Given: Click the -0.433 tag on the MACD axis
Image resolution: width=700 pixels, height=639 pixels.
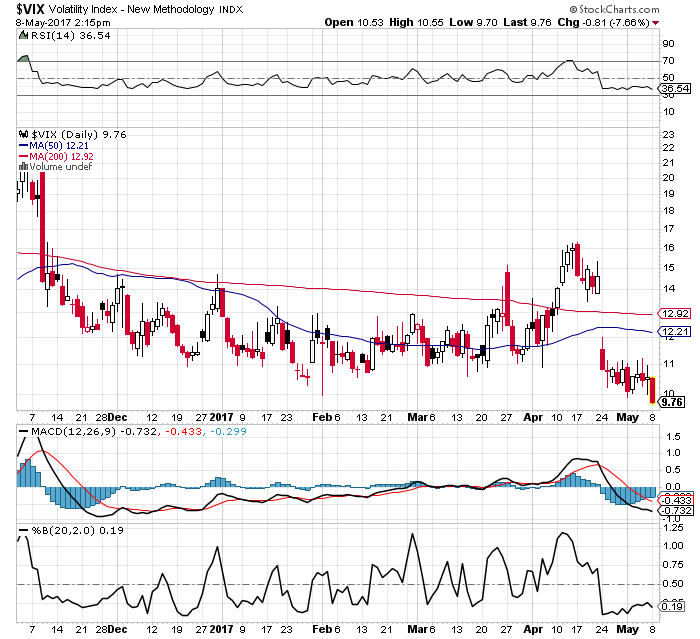Looking at the screenshot, I should pos(676,500).
